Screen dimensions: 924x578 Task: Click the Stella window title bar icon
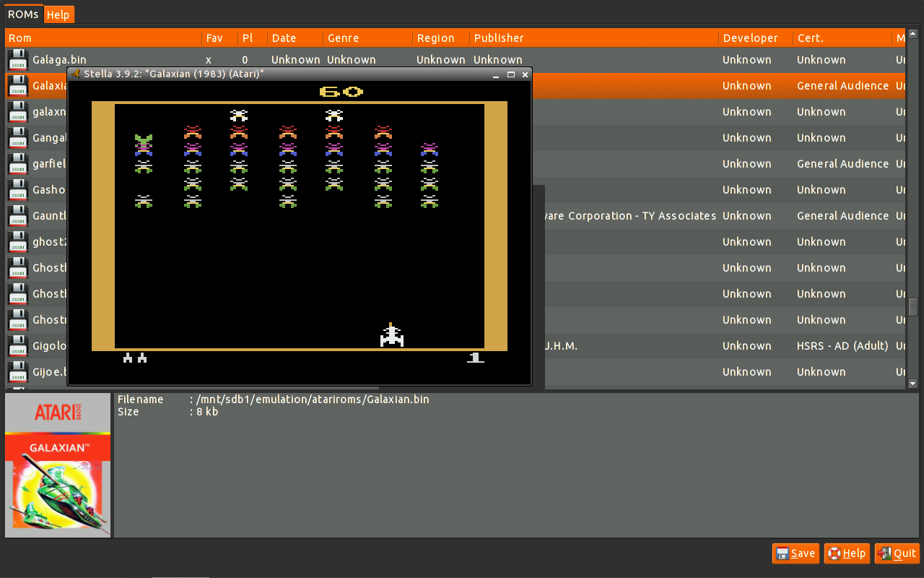click(x=76, y=74)
